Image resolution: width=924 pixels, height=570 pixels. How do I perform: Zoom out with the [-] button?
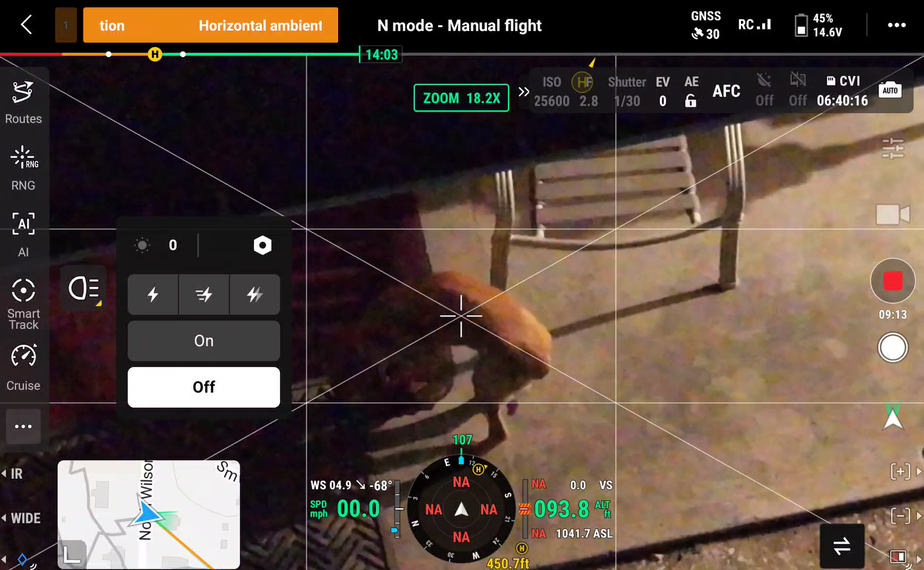tap(900, 515)
